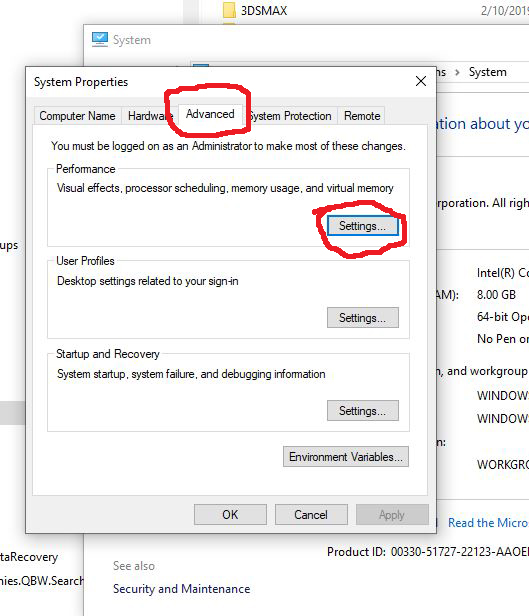Select the Advanced tab
The image size is (529, 616).
click(210, 114)
